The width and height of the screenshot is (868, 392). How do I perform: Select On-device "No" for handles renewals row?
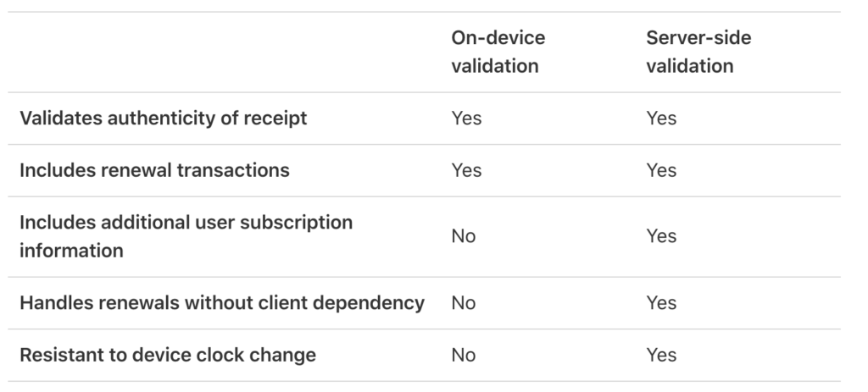(x=464, y=302)
